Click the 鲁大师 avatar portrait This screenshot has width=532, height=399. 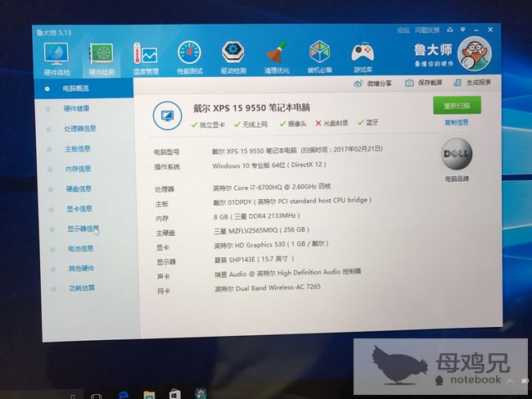(475, 53)
